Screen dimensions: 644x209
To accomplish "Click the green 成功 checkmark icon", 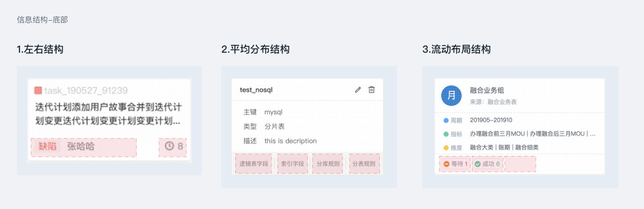I will tap(478, 164).
